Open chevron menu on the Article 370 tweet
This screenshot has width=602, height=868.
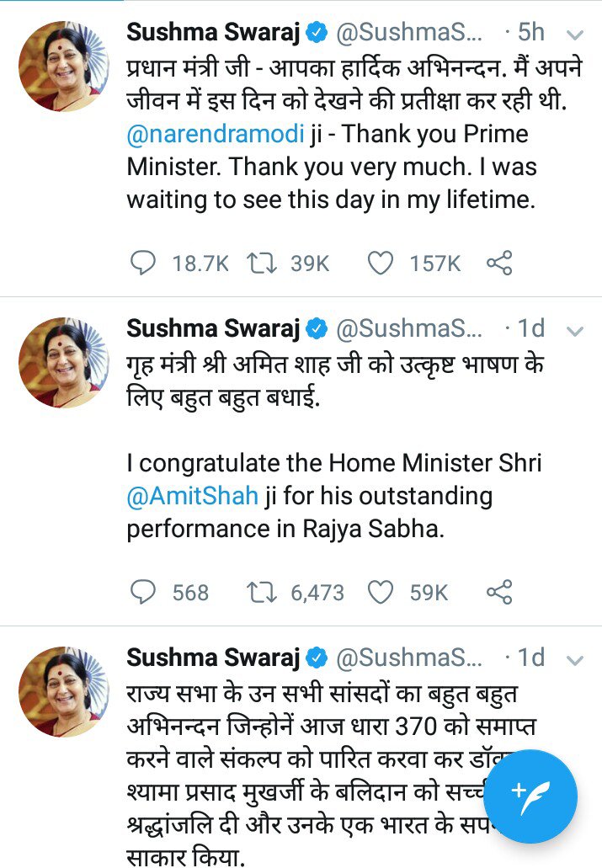575,658
